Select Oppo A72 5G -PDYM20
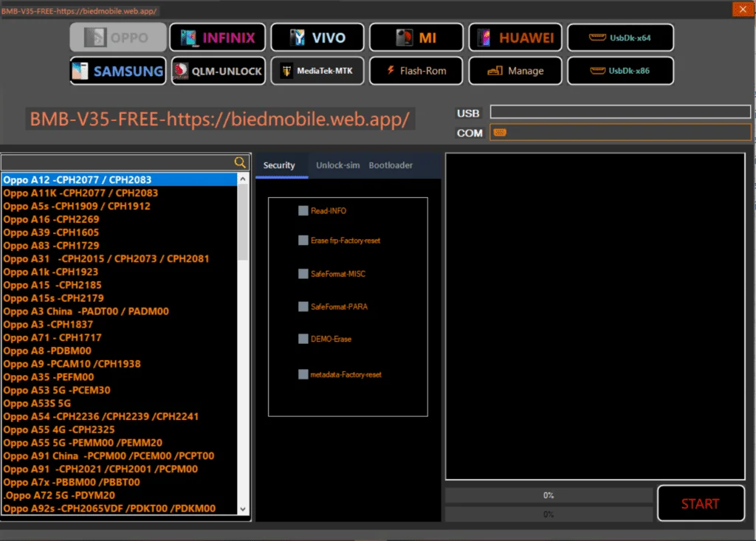This screenshot has height=541, width=756. pyautogui.click(x=120, y=495)
